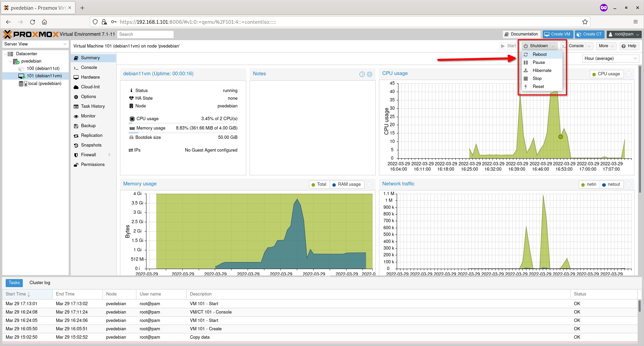
Task: Open the root@pam user menu
Action: tap(624, 34)
